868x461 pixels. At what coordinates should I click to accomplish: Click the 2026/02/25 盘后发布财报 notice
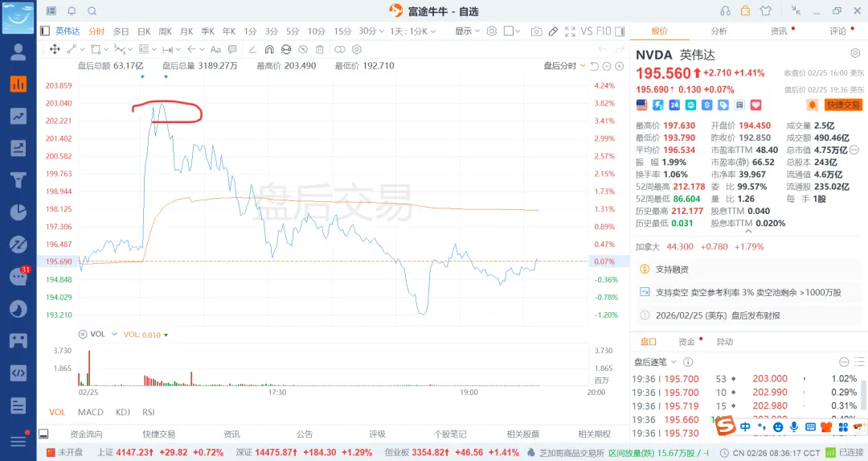748,315
